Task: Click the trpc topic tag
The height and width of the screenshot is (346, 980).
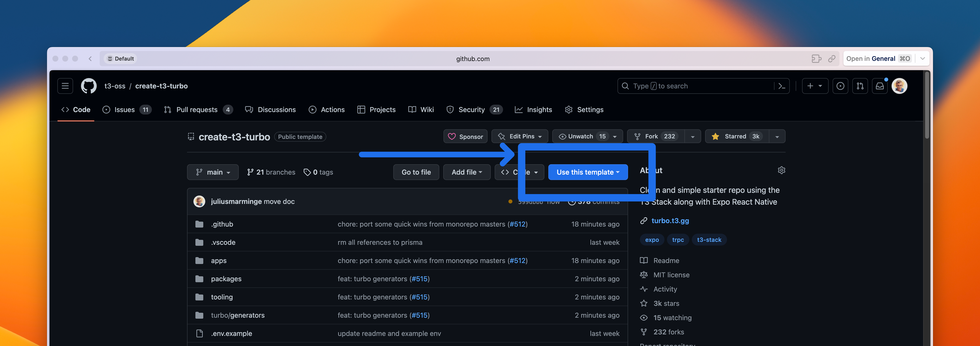Action: pyautogui.click(x=678, y=239)
